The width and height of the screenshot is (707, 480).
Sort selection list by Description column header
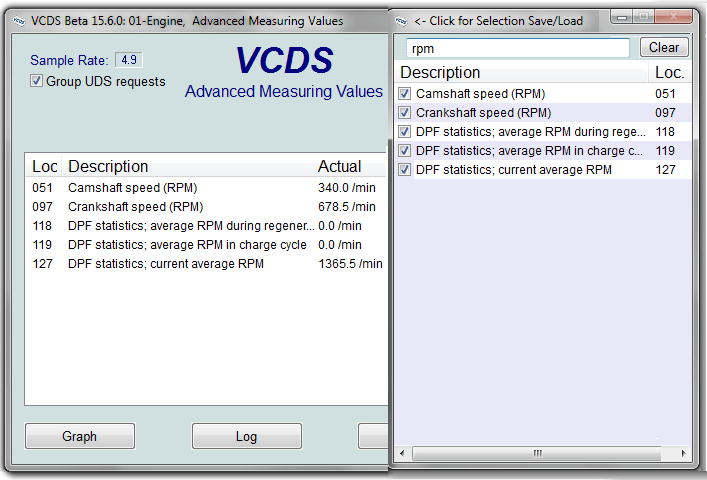point(521,73)
